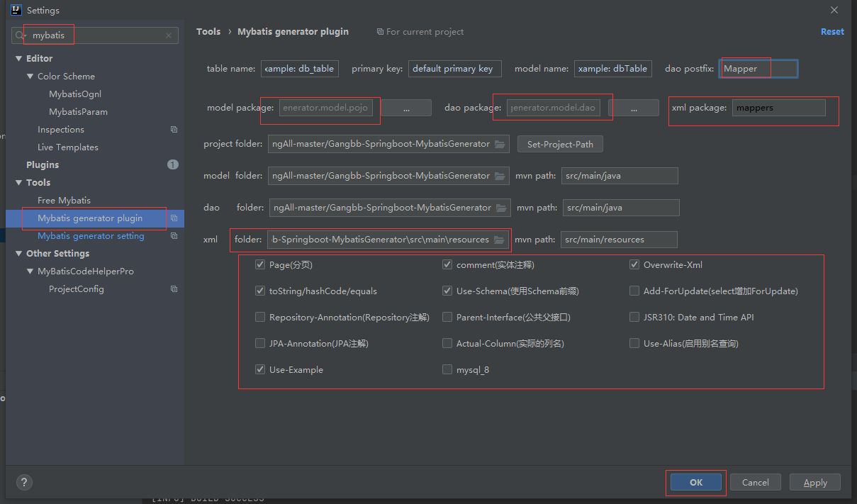Open Free Mybatis settings page
This screenshot has width=857, height=504.
(64, 201)
